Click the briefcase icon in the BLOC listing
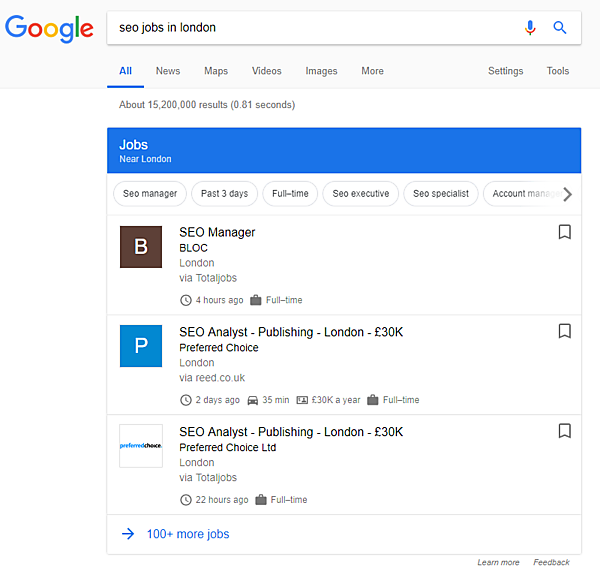Viewport: 600px width, 575px height. 255,300
